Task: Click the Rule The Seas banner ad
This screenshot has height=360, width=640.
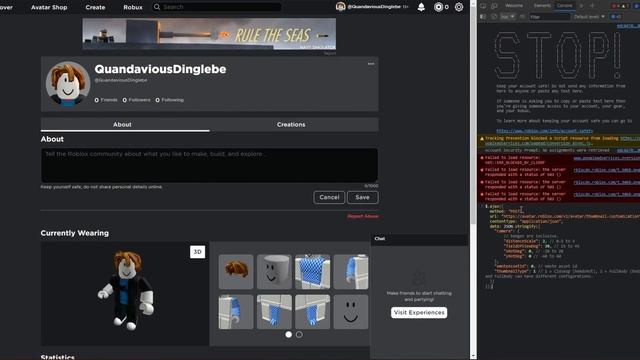Action: 209,34
